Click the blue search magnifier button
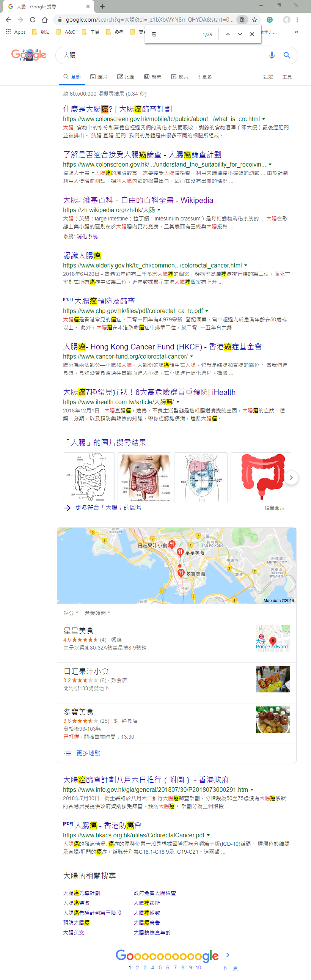Viewport: 311px width, 980px height. (x=287, y=55)
